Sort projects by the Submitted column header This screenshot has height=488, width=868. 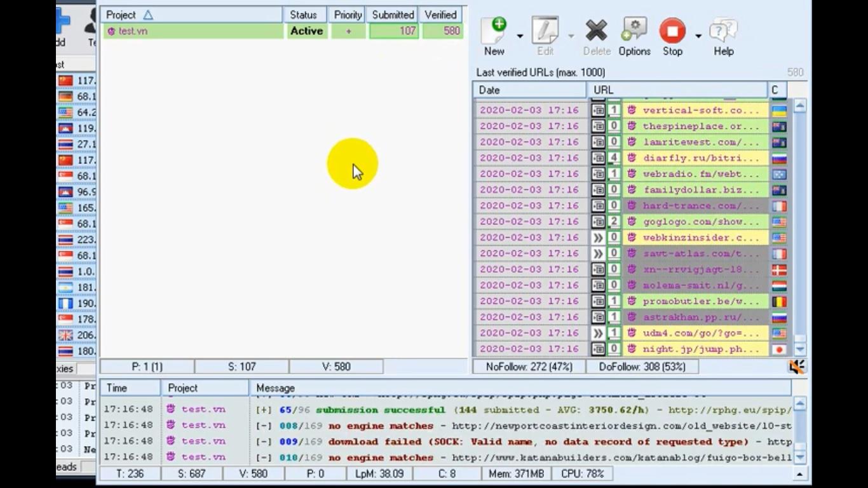click(392, 15)
